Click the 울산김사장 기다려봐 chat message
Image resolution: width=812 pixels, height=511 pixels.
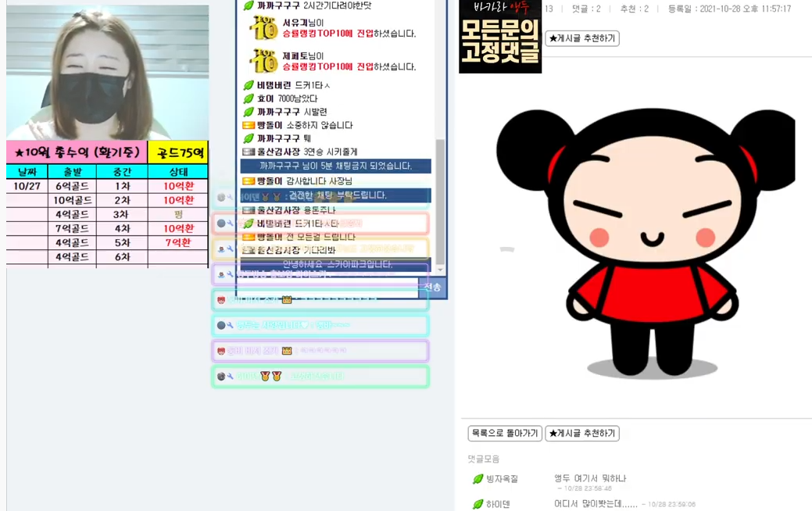289,250
